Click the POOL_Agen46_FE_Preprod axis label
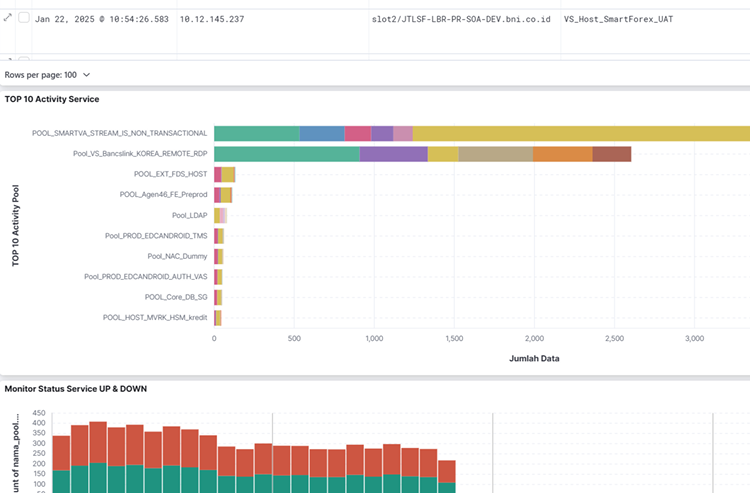 pyautogui.click(x=160, y=195)
